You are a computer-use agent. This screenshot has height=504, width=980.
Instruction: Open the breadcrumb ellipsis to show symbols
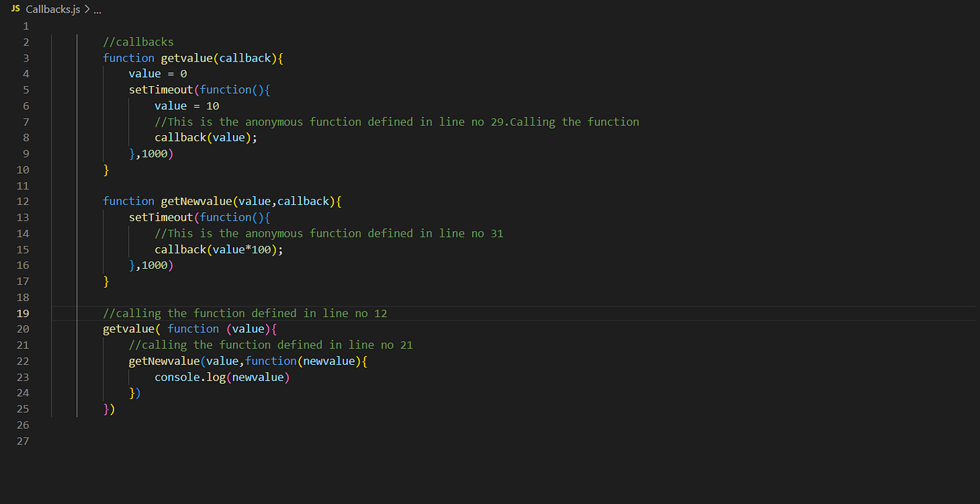[97, 9]
